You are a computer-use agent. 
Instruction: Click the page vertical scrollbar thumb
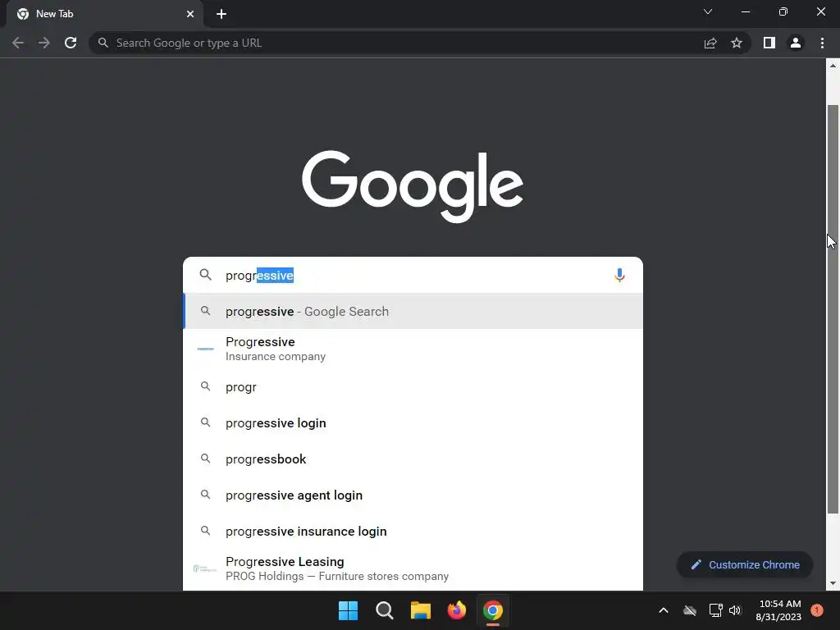coord(833,309)
